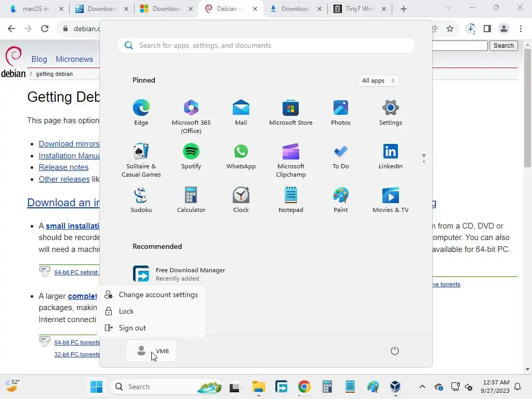Screen dimensions: 532x399
Task: Start Solitaire & Casual Games
Action: click(x=141, y=160)
